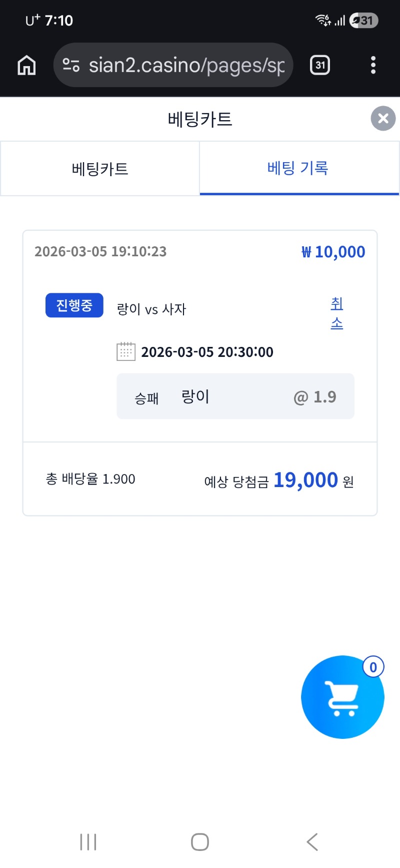Image resolution: width=400 pixels, height=868 pixels.
Task: Select the 베팅 기록 tab
Action: tap(298, 168)
